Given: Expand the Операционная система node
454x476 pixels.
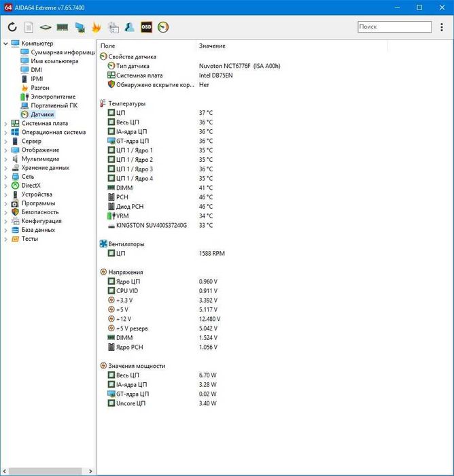Looking at the screenshot, I should coord(5,133).
